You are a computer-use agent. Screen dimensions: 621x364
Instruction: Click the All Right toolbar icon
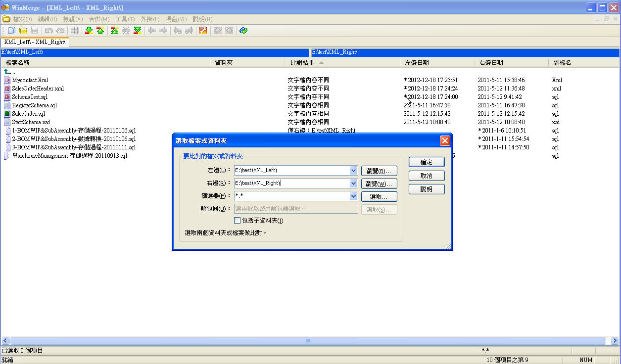coord(217,31)
